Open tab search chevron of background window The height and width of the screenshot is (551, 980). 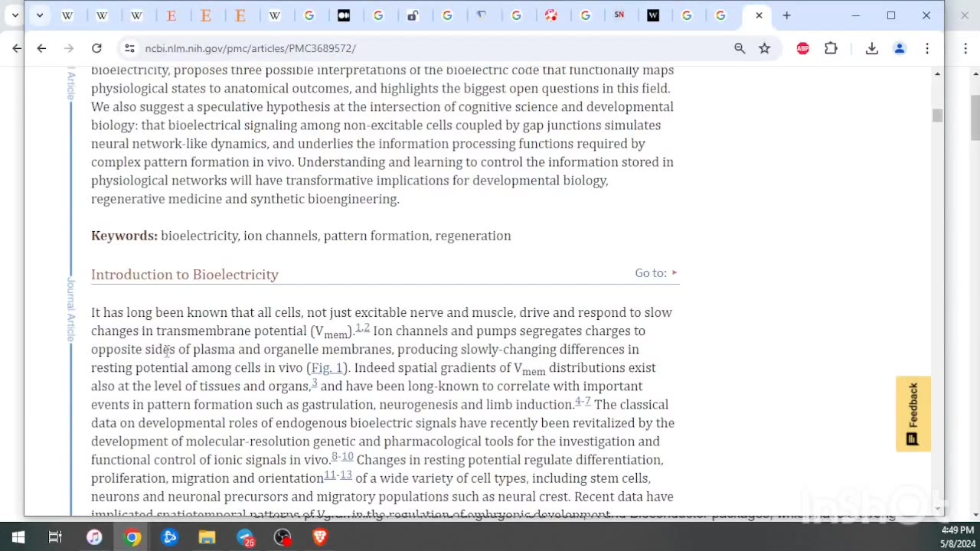(x=15, y=15)
